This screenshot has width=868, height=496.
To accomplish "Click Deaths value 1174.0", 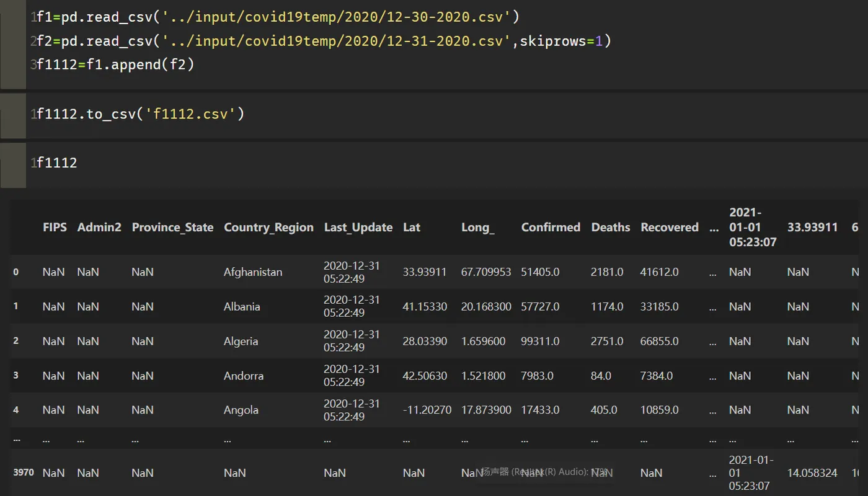I will (607, 307).
